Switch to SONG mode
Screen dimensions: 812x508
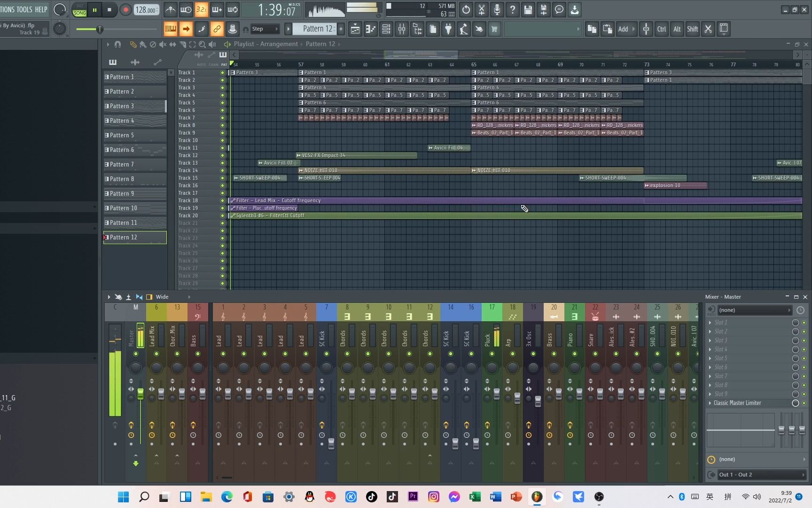coord(79,13)
